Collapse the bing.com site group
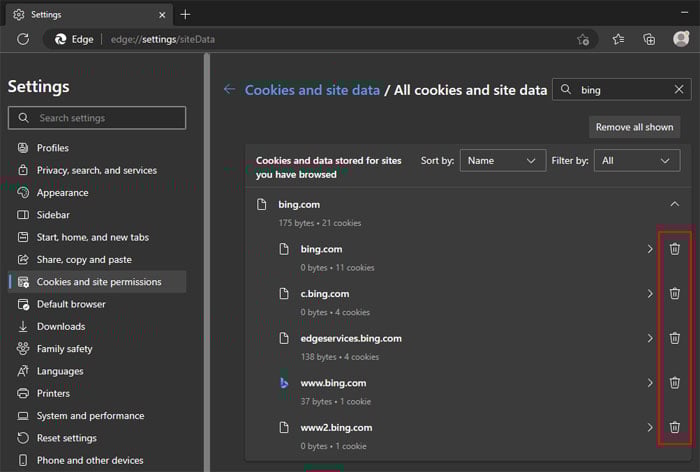Viewport: 700px width, 472px height. [x=674, y=204]
